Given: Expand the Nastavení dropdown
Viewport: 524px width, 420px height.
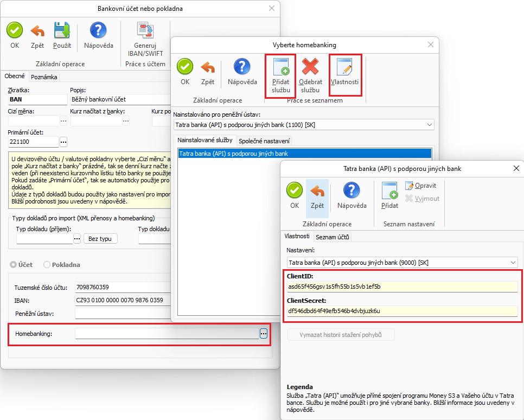Looking at the screenshot, I should point(513,263).
